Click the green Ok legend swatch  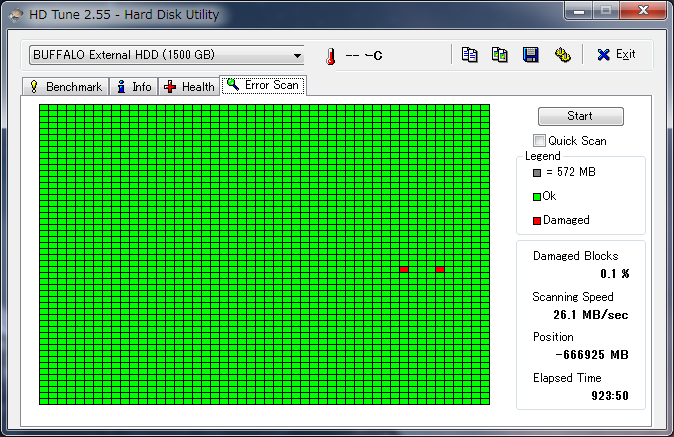537,197
